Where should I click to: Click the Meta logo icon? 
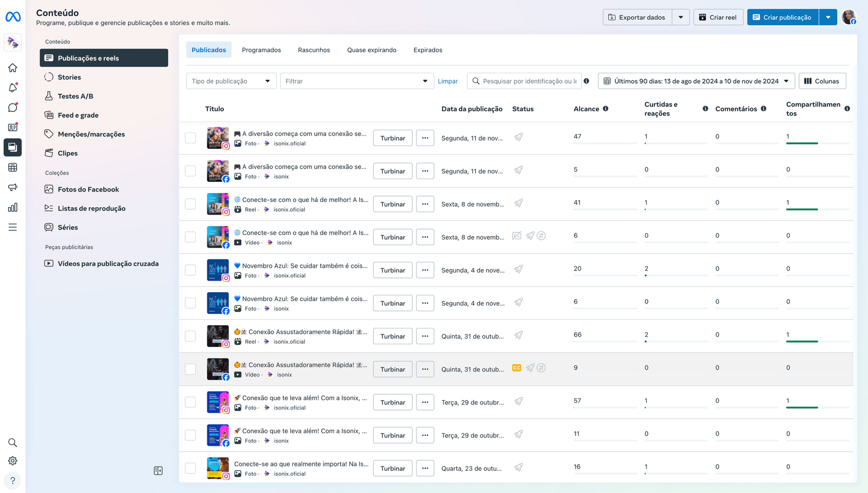pos(13,17)
